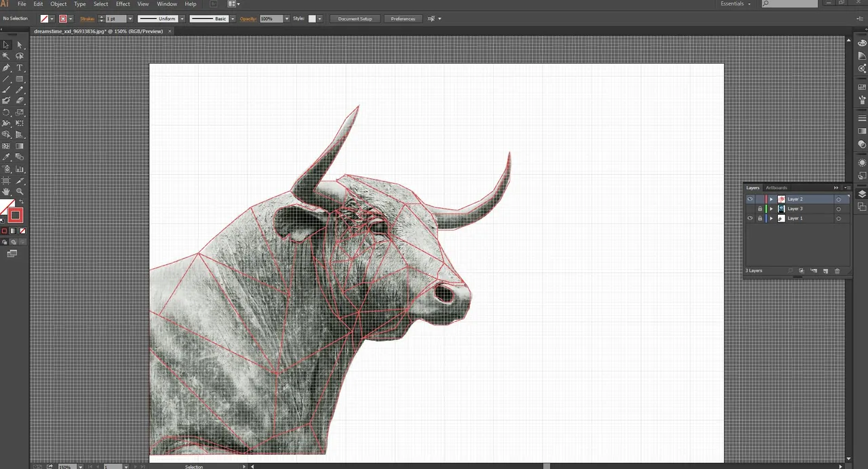868x469 pixels.
Task: Open Artboards panel icon in right dock
Action: click(862, 206)
